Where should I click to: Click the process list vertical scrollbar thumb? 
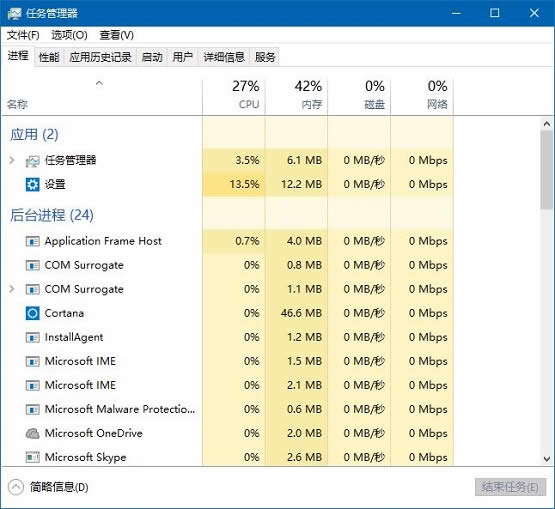point(547,170)
